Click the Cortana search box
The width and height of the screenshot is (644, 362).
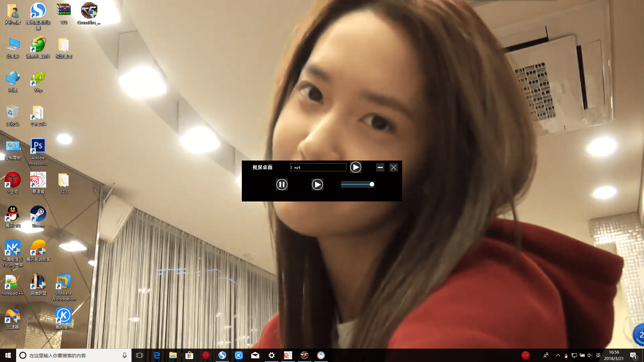pyautogui.click(x=74, y=355)
